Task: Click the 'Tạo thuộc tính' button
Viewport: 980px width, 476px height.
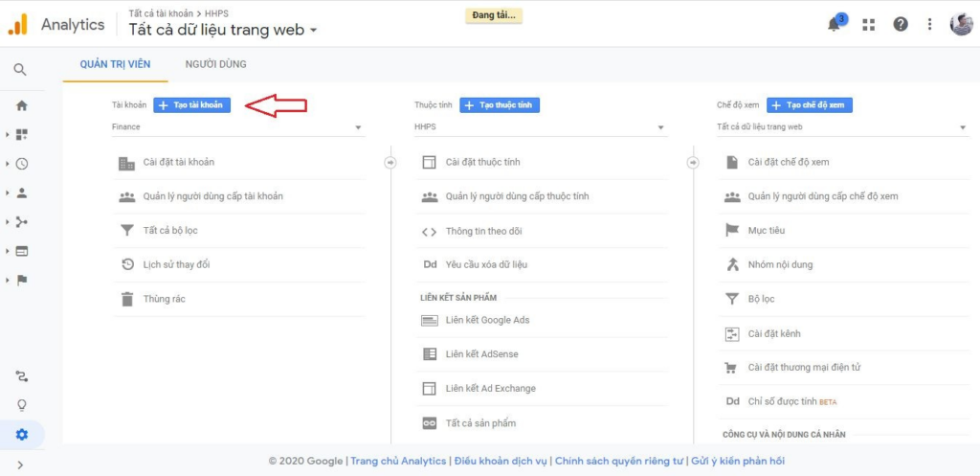Action: [x=499, y=105]
